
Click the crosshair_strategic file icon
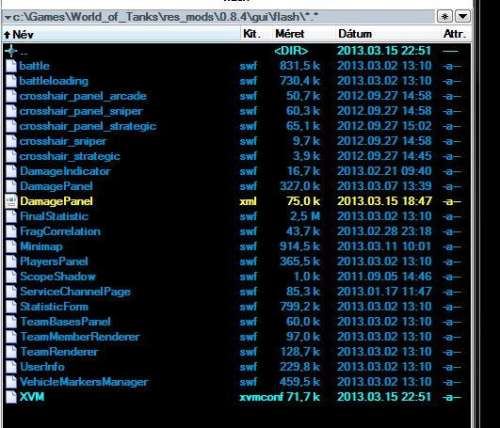[x=11, y=156]
